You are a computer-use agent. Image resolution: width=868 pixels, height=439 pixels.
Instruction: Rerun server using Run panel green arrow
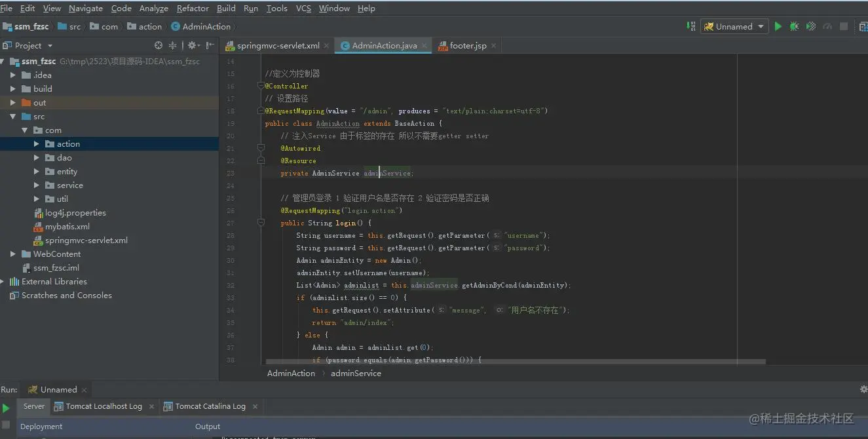click(x=6, y=408)
